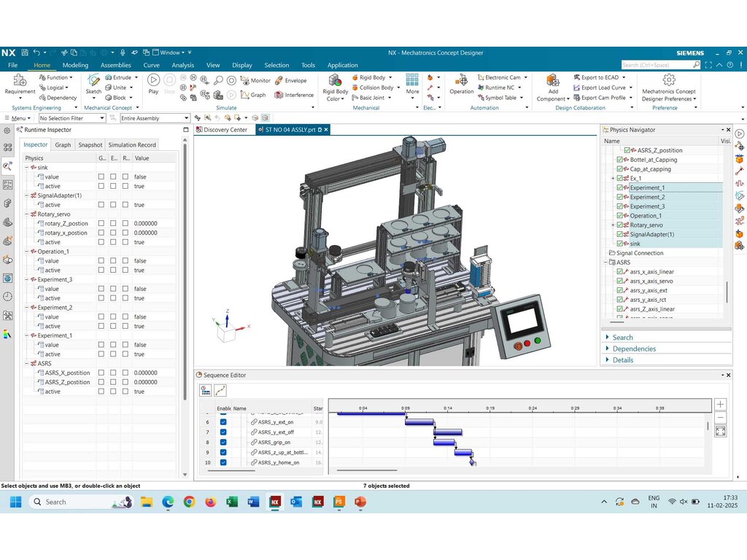Uncheck Experiment_2 in Physics Navigator
The image size is (747, 560).
click(x=620, y=197)
